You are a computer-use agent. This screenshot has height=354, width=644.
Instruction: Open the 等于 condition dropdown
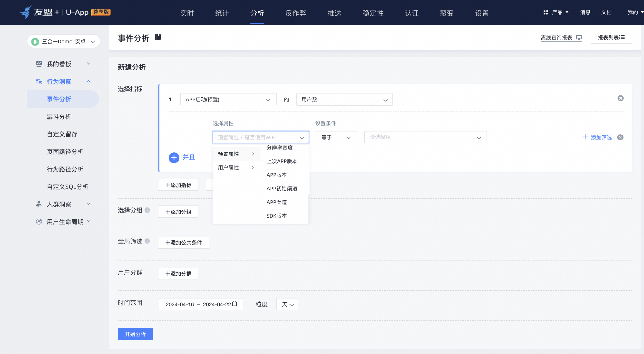point(336,137)
